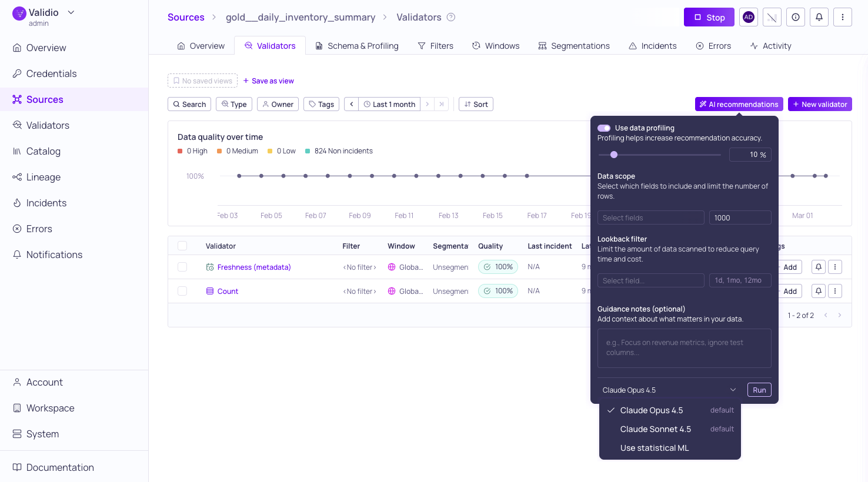The height and width of the screenshot is (482, 868).
Task: Click the Incidents tab
Action: click(653, 46)
